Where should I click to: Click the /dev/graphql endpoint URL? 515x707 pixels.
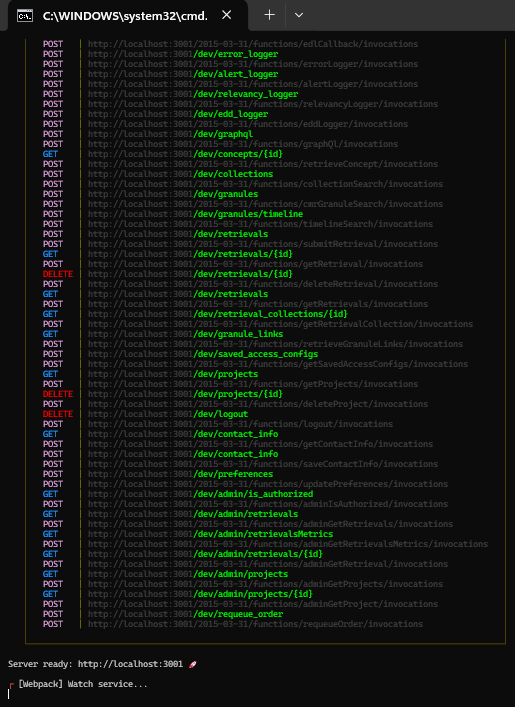pyautogui.click(x=170, y=134)
